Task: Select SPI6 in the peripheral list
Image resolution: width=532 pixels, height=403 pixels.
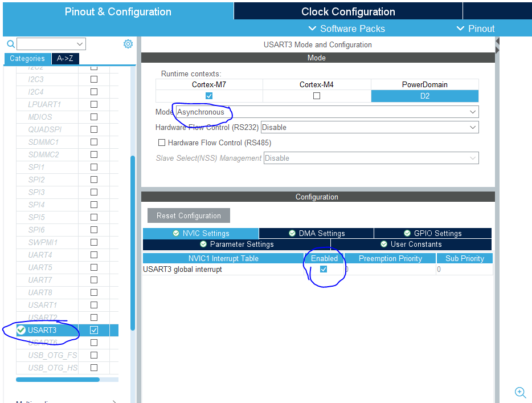Action: [x=36, y=230]
